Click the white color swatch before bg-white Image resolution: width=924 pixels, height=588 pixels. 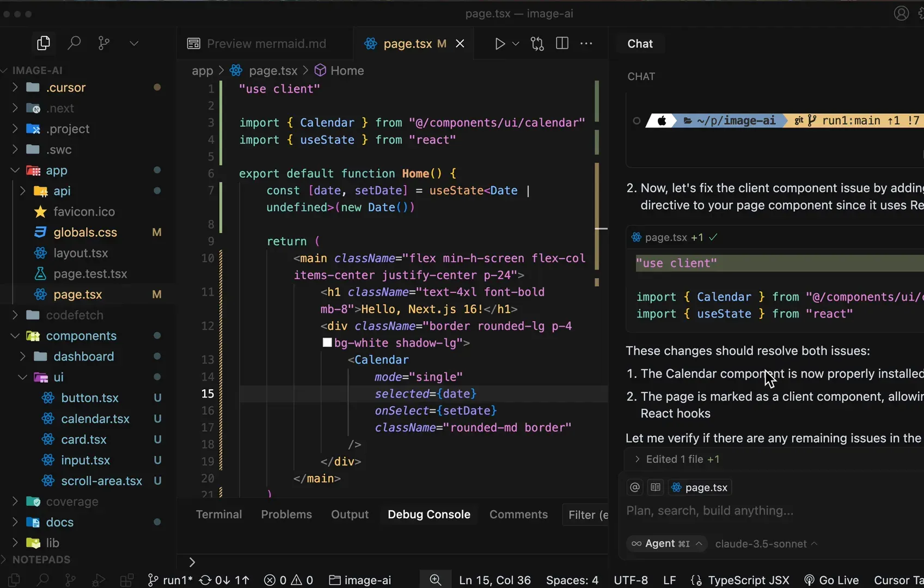coord(327,342)
